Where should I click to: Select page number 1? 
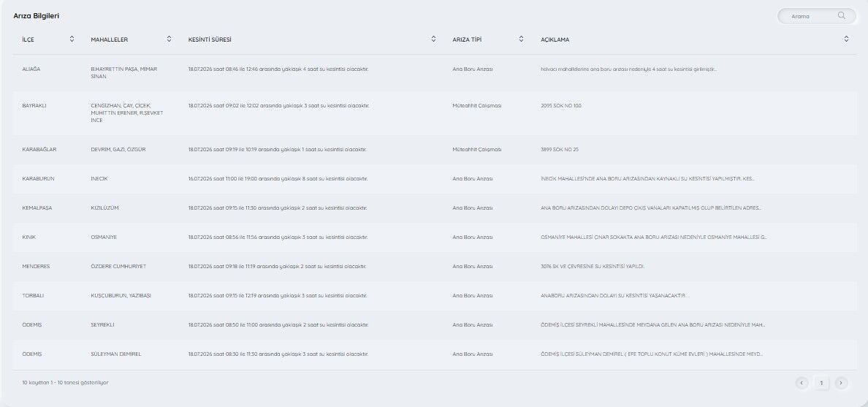pyautogui.click(x=821, y=383)
